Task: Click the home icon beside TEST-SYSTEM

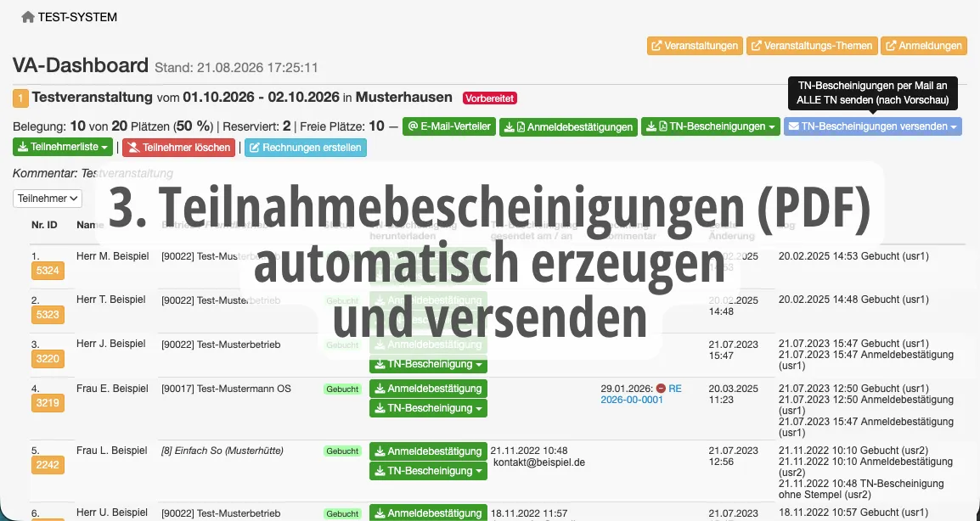Action: [27, 18]
